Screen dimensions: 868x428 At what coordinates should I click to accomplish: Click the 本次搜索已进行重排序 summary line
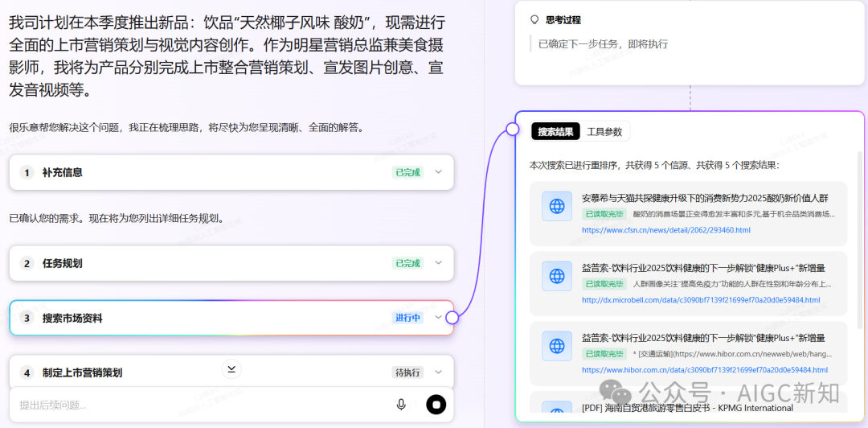click(654, 165)
